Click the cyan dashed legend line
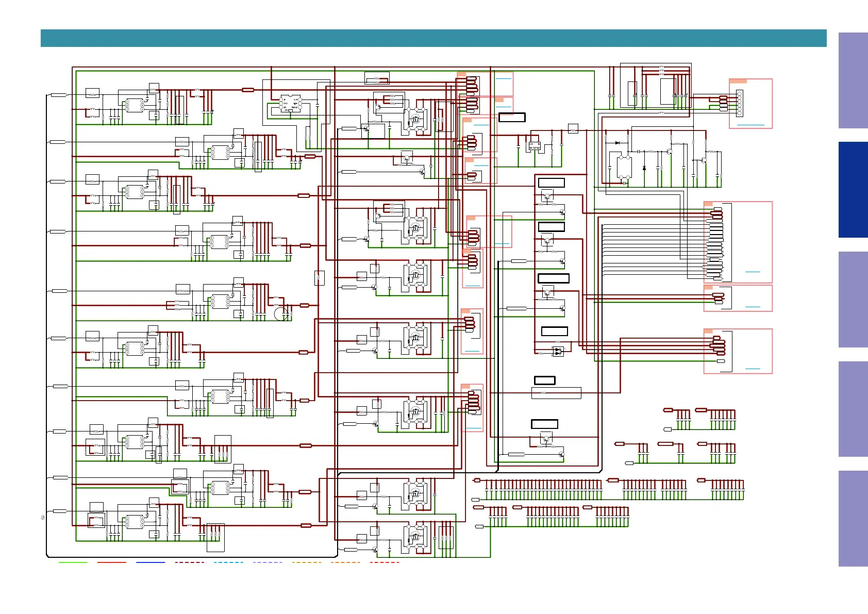 [x=228, y=562]
